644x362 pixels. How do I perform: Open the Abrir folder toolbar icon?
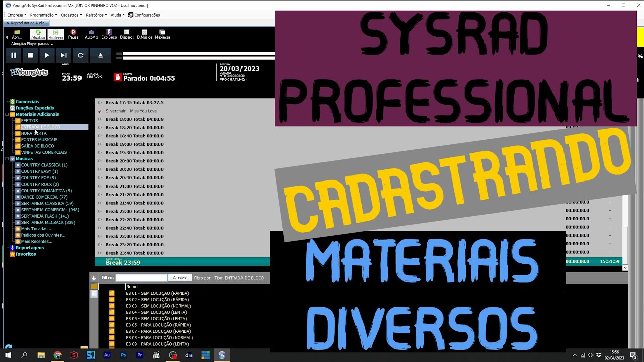click(17, 34)
